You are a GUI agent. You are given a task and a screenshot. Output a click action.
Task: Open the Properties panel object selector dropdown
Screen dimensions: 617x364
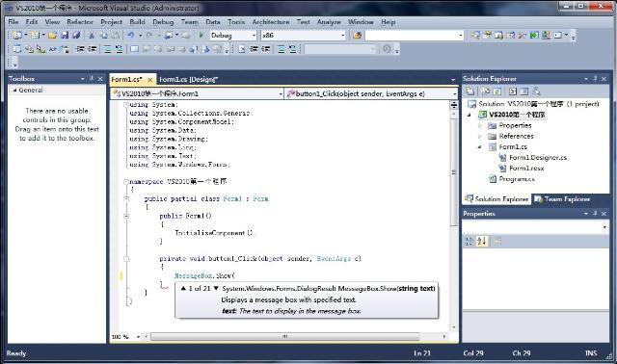[604, 227]
